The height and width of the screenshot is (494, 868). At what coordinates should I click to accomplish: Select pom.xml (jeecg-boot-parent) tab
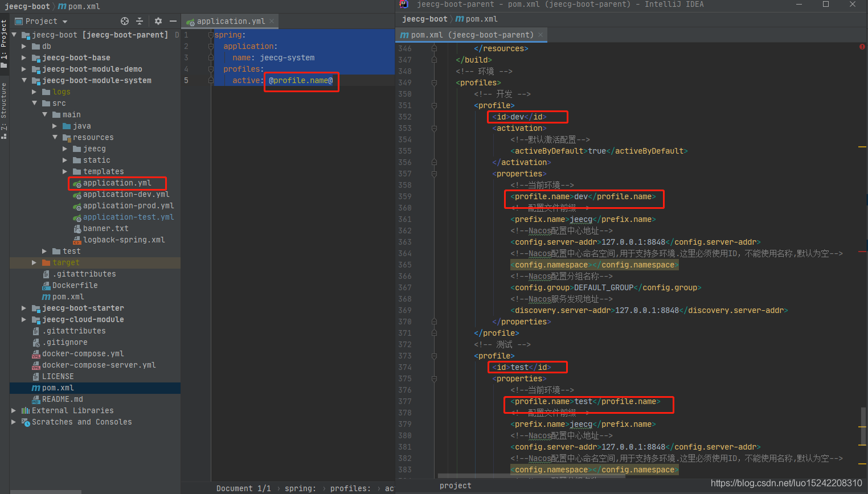click(472, 35)
